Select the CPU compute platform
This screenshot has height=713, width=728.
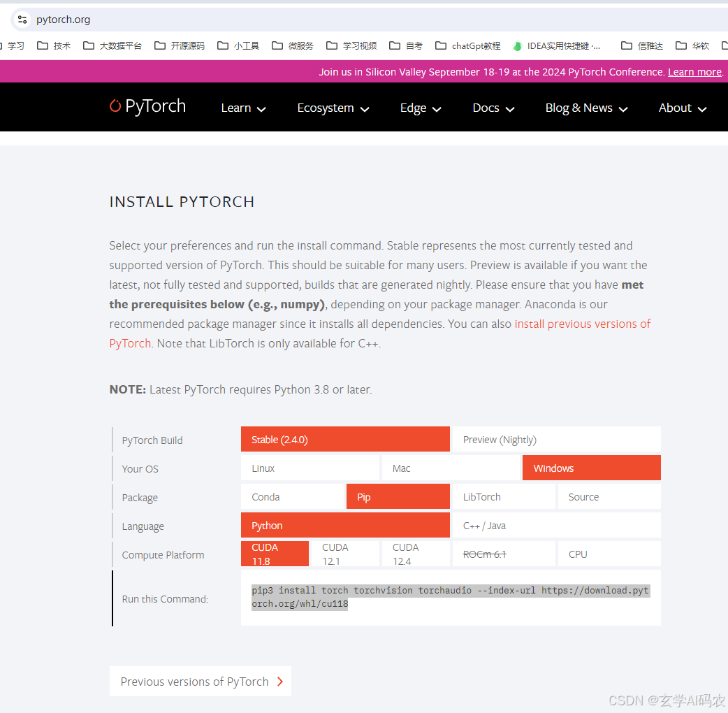click(x=609, y=554)
